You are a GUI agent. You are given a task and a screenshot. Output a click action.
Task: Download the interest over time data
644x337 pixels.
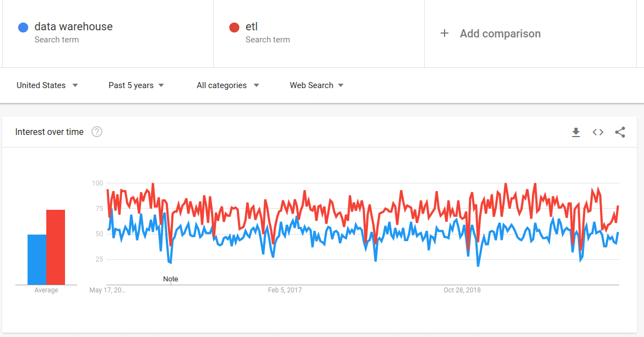[x=576, y=132]
